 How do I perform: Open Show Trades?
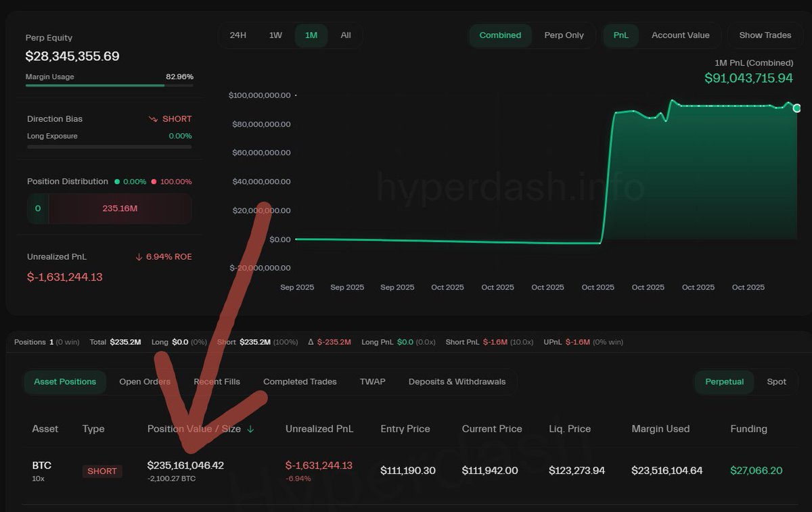click(765, 35)
